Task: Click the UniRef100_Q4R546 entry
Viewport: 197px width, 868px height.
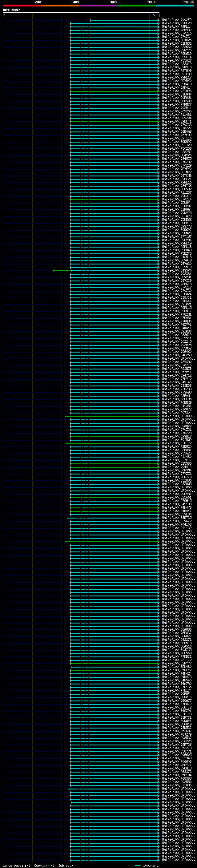Action: [176, 680]
